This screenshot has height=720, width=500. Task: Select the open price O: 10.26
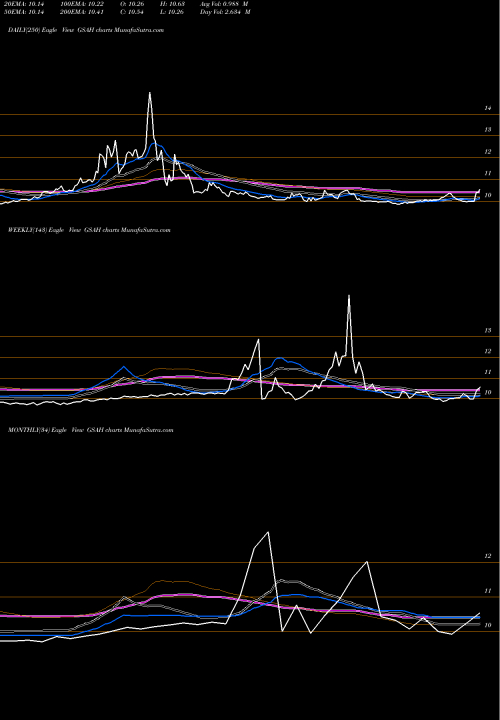point(132,4)
